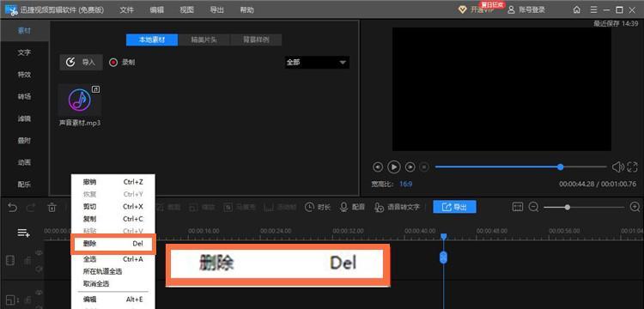This screenshot has width=644, height=309.
Task: Zoom in the timeline with plus magnifier
Action: point(635,207)
